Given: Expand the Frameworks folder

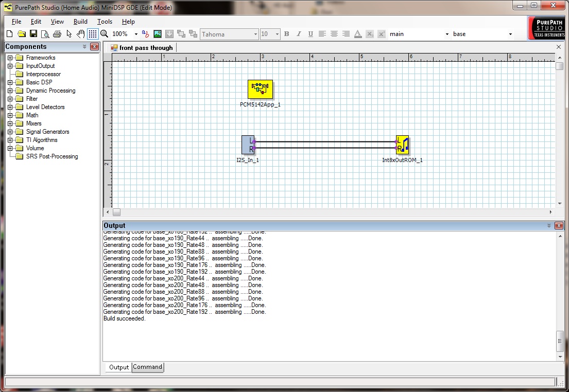Looking at the screenshot, I should (10, 58).
